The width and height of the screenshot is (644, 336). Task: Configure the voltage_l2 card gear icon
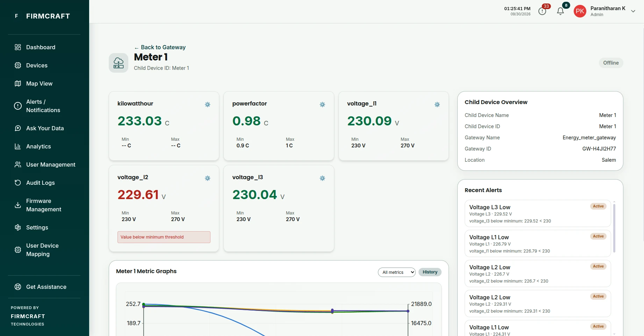coord(208,178)
